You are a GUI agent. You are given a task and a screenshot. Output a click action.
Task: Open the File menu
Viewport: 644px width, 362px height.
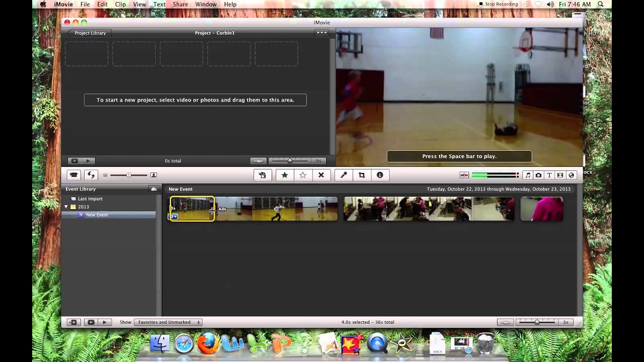click(85, 4)
